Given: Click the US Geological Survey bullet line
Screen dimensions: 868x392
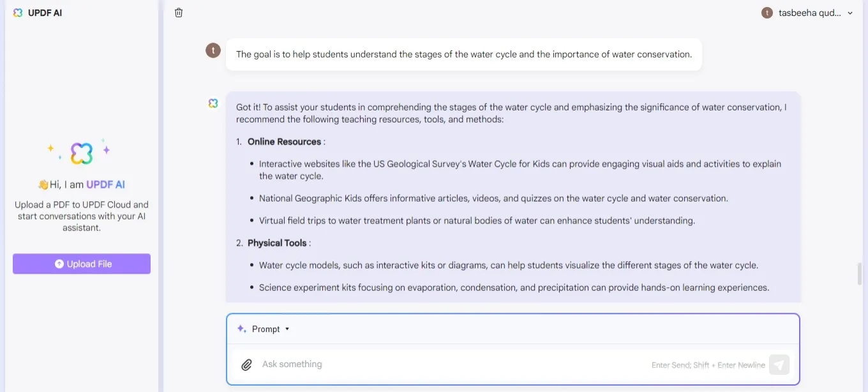Looking at the screenshot, I should point(520,170).
